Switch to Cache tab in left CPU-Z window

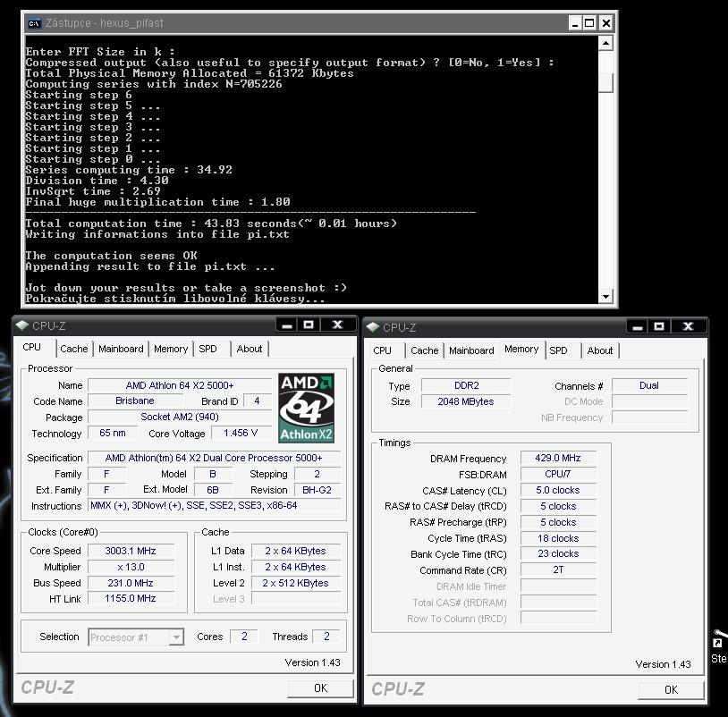tap(74, 349)
